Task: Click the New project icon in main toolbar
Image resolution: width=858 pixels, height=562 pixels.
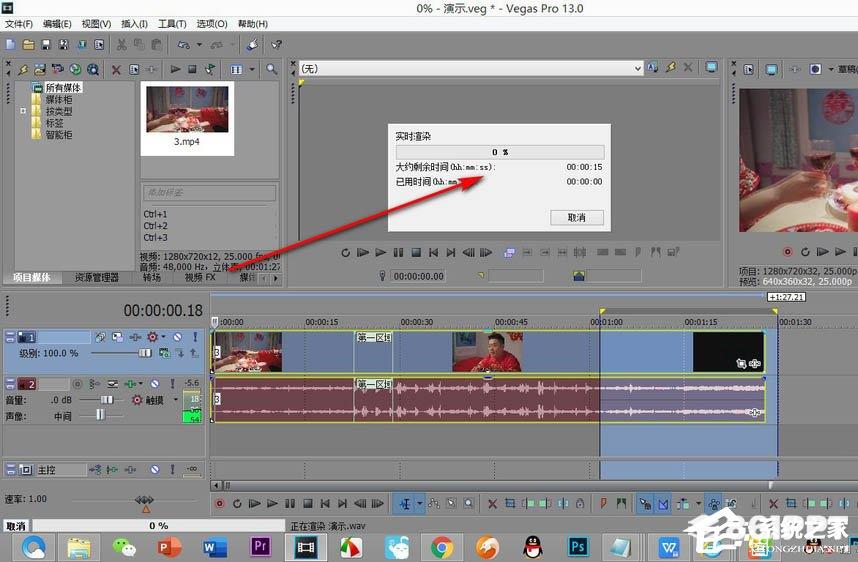Action: coord(10,44)
